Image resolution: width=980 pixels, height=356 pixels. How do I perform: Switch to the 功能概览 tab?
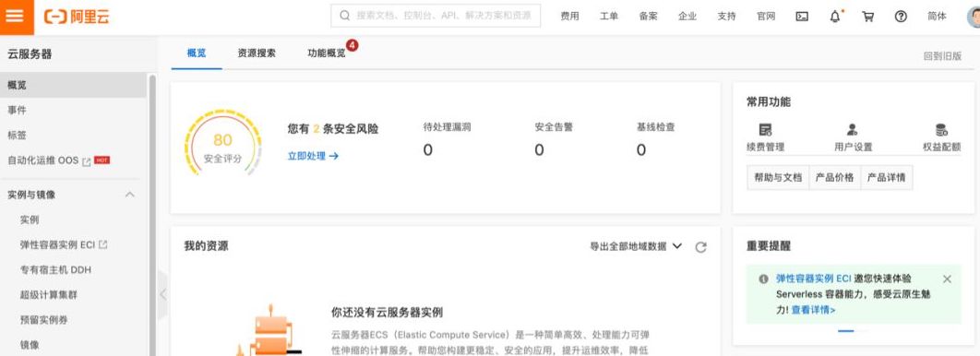[x=327, y=53]
